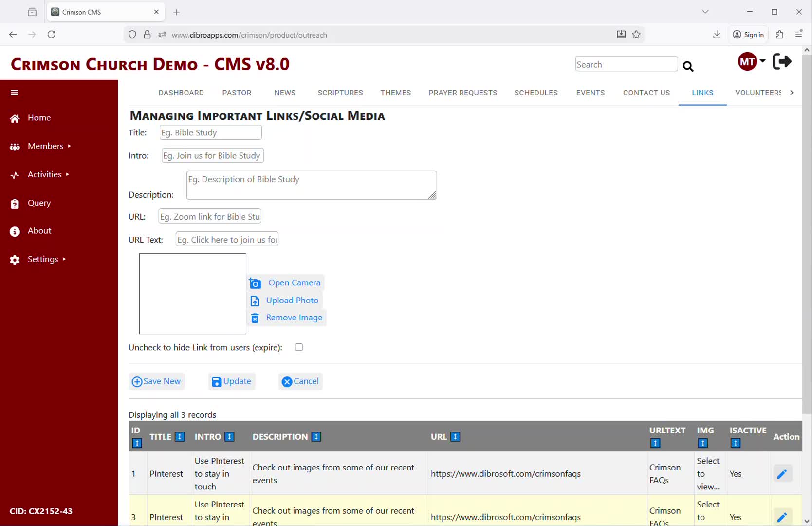Check the hide Link (expire) checkbox

click(299, 347)
